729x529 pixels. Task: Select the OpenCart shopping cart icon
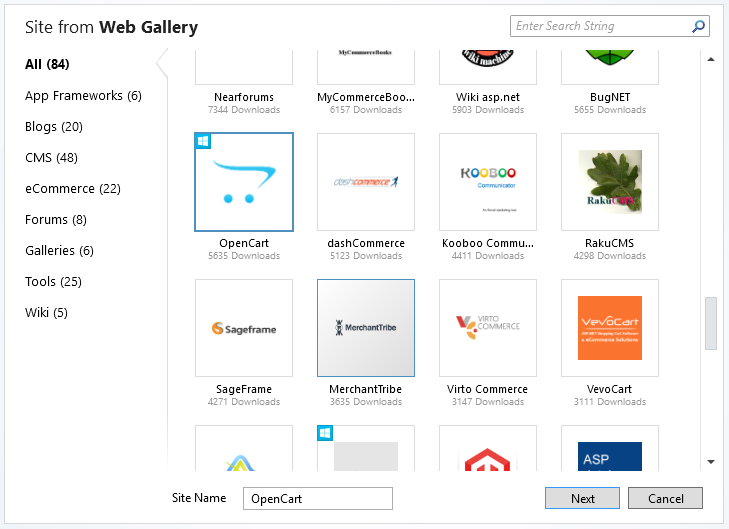244,182
